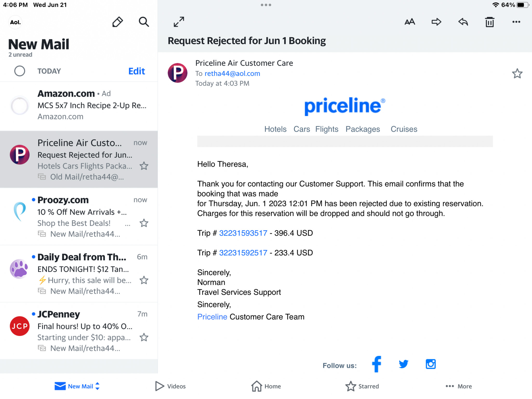
Task: Star the open Priceline message
Action: pos(517,74)
